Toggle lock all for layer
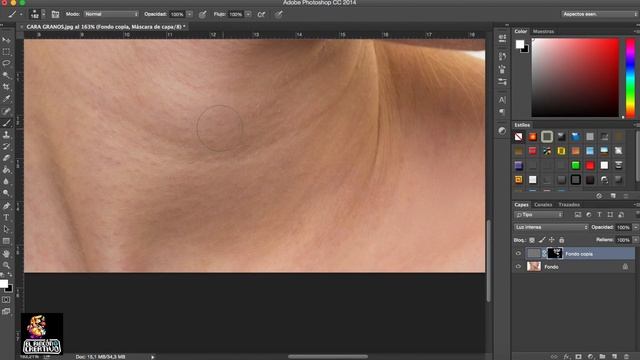The width and height of the screenshot is (640, 360). pyautogui.click(x=562, y=240)
